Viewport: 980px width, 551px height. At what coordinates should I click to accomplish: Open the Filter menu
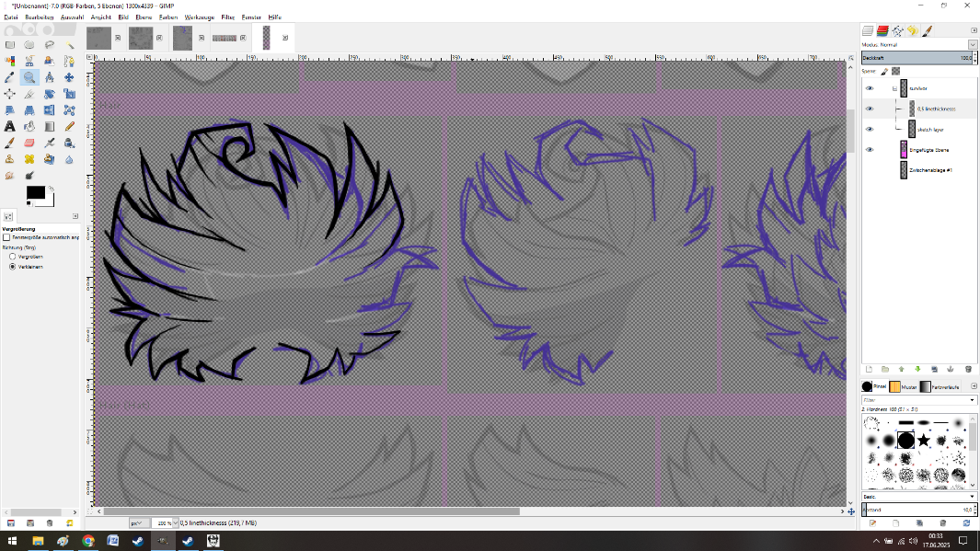pos(227,17)
